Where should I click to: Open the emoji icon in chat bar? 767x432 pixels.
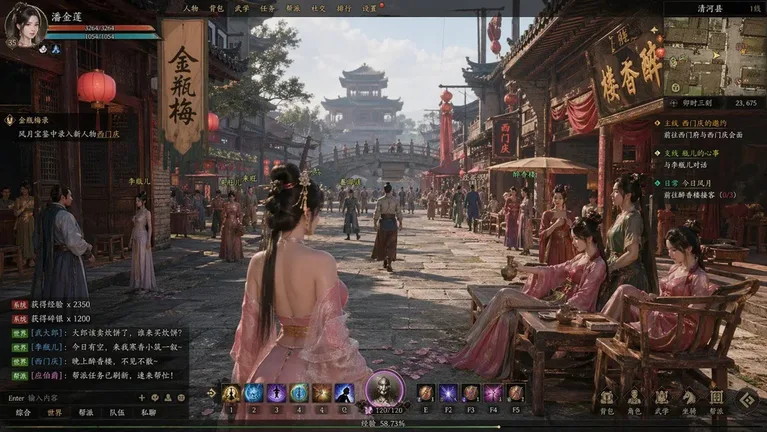(x=155, y=398)
